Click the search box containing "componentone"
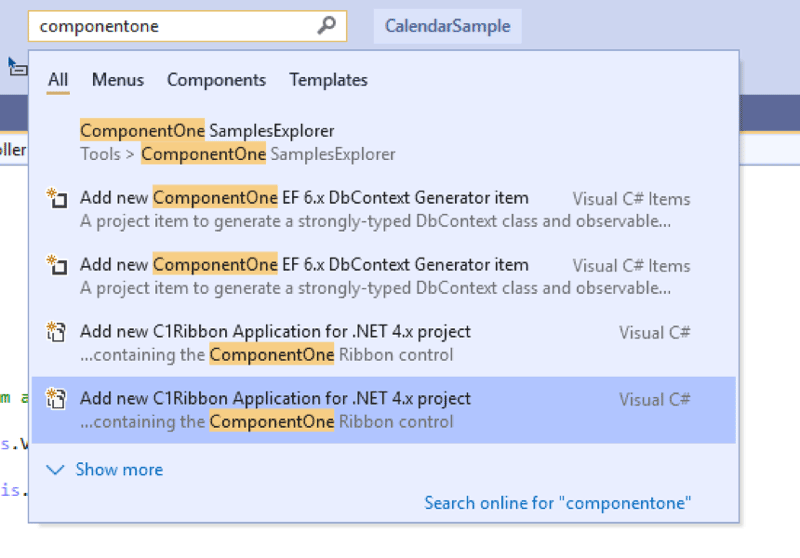The image size is (800, 558). [x=187, y=26]
